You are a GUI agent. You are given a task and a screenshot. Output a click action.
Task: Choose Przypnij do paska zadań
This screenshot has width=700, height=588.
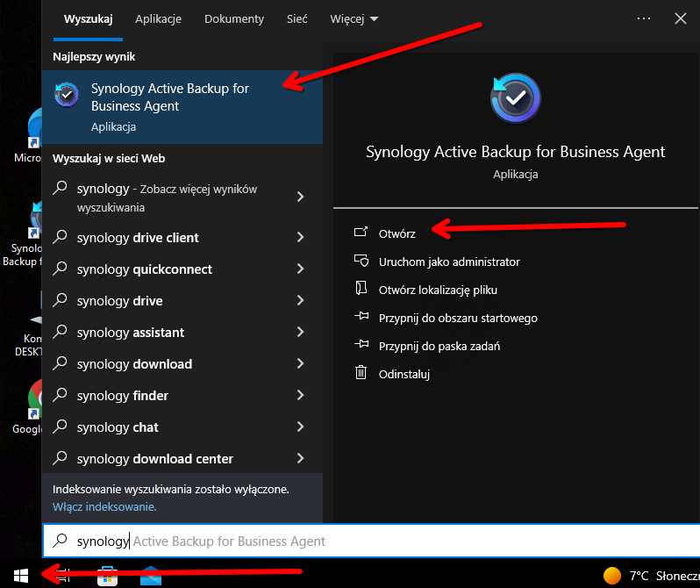click(439, 346)
